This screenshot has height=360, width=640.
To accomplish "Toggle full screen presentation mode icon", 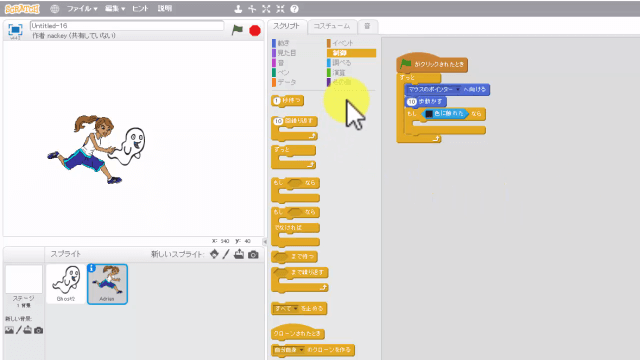I will [x=15, y=30].
